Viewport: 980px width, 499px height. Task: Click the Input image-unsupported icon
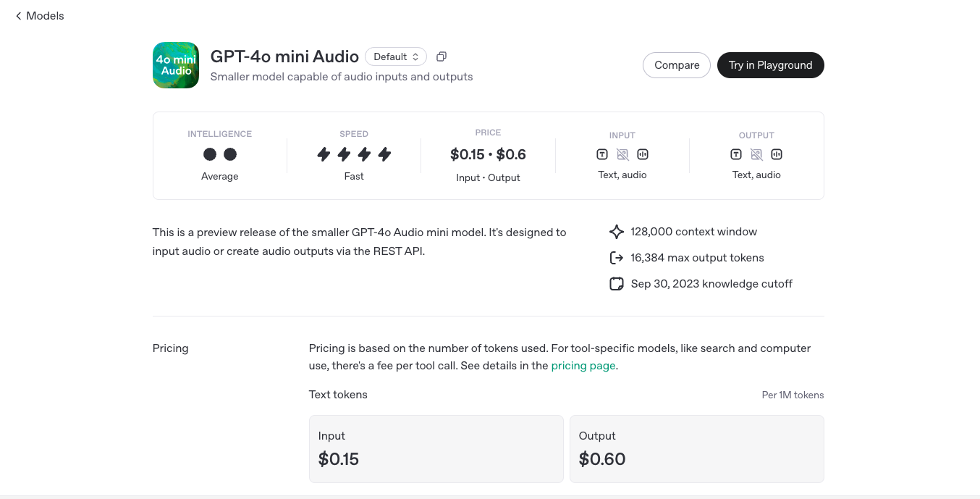point(622,154)
